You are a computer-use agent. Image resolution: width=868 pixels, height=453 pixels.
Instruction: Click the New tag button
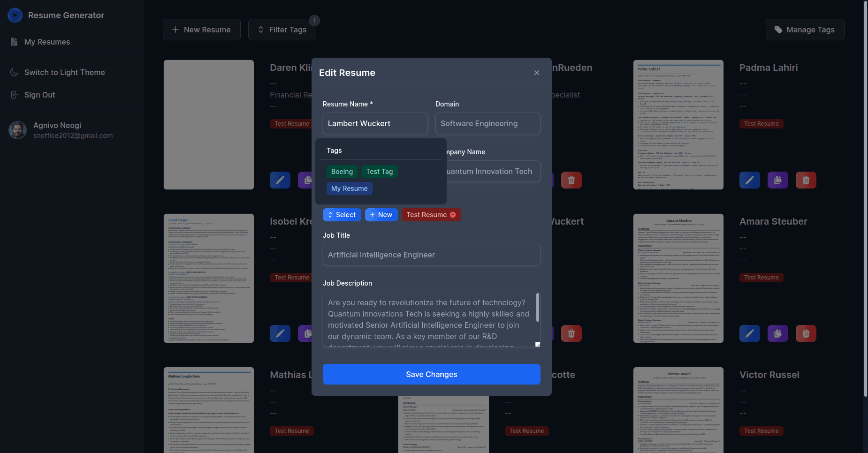[x=381, y=215]
